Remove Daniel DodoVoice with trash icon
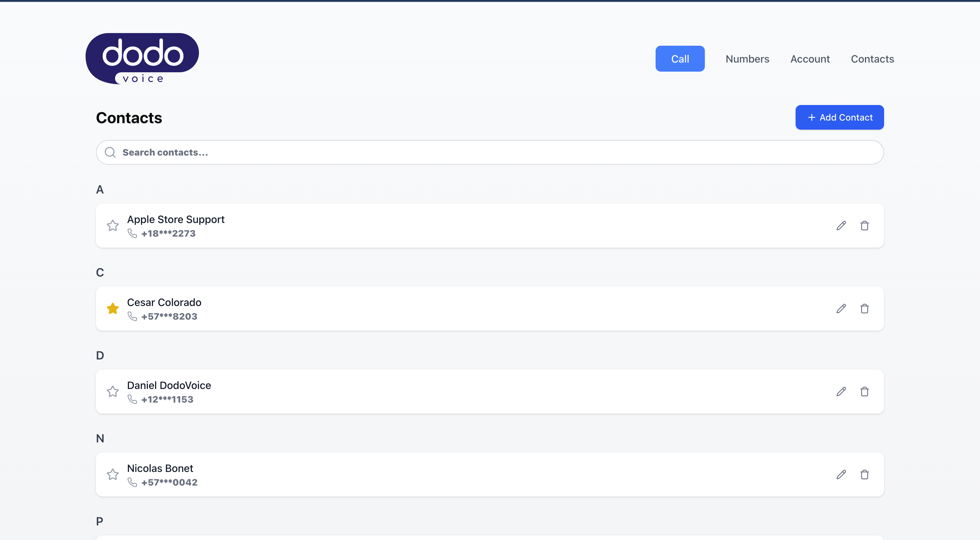The width and height of the screenshot is (980, 540). point(864,392)
